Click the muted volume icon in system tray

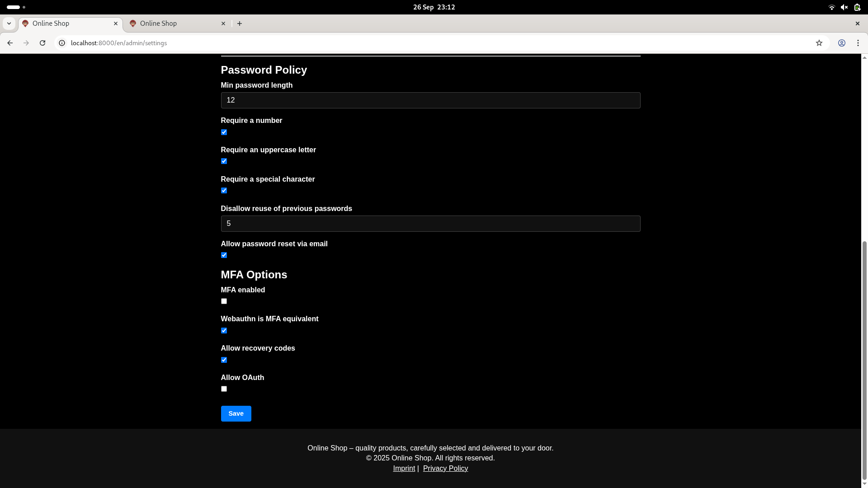(844, 7)
